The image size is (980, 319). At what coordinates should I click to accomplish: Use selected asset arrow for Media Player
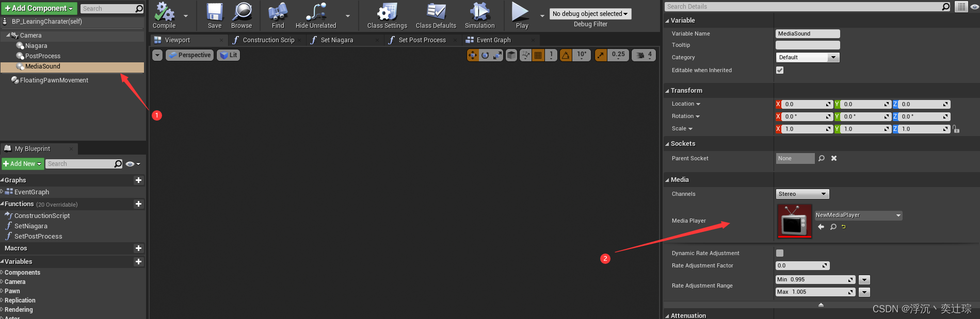[x=821, y=227]
